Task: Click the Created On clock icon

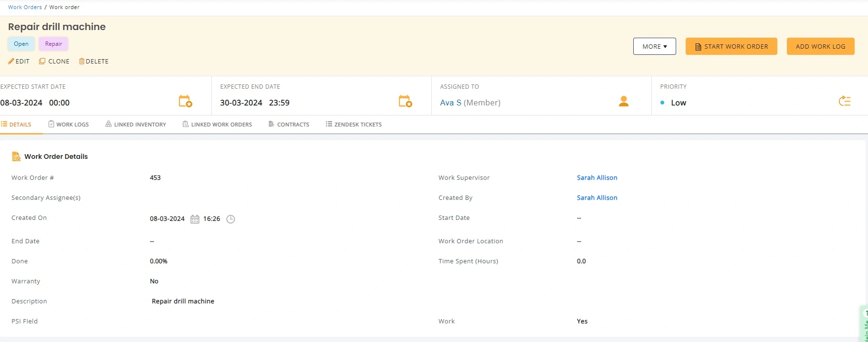Action: point(230,219)
